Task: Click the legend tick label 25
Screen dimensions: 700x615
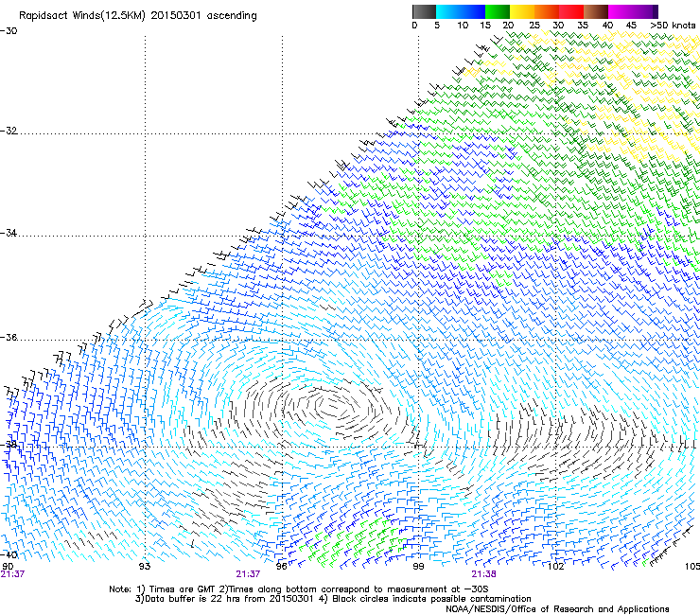Action: [x=534, y=26]
